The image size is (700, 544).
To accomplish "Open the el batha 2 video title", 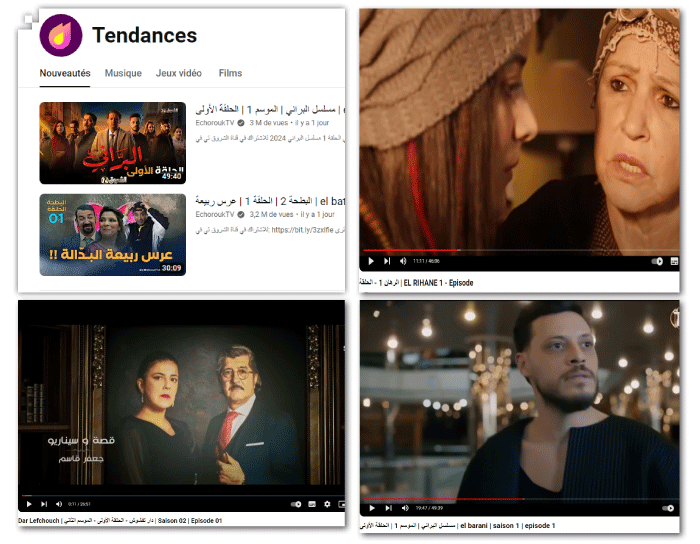I will [270, 201].
